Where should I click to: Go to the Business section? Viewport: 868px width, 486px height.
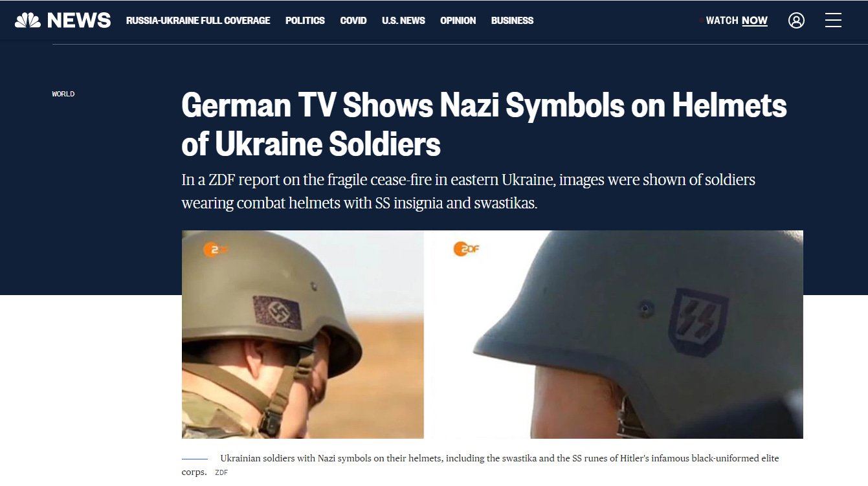[x=512, y=21]
